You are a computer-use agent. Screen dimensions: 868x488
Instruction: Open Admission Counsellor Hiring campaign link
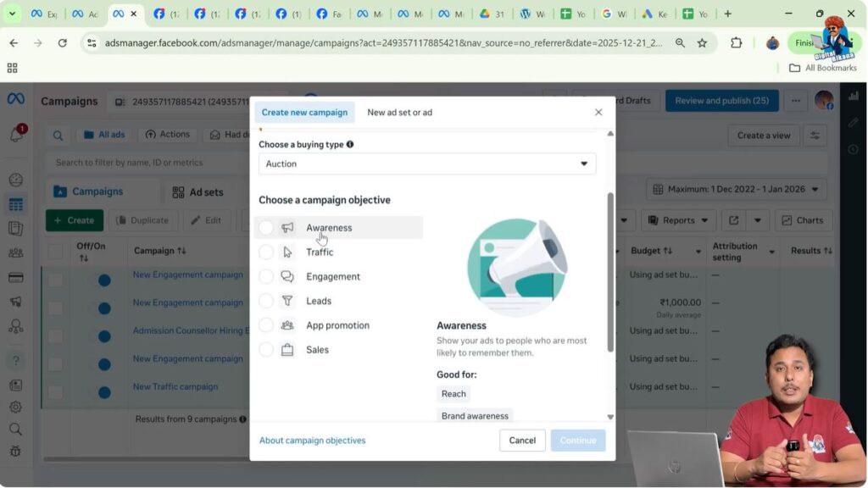pyautogui.click(x=192, y=330)
